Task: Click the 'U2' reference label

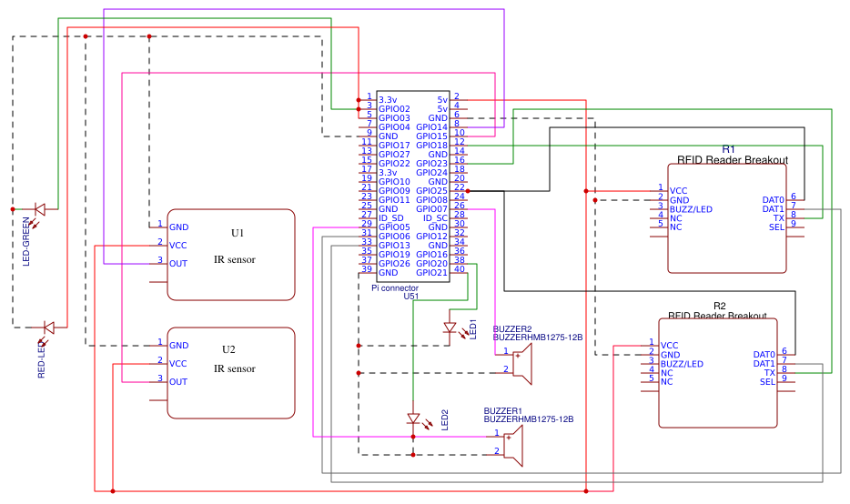Action: 228,349
